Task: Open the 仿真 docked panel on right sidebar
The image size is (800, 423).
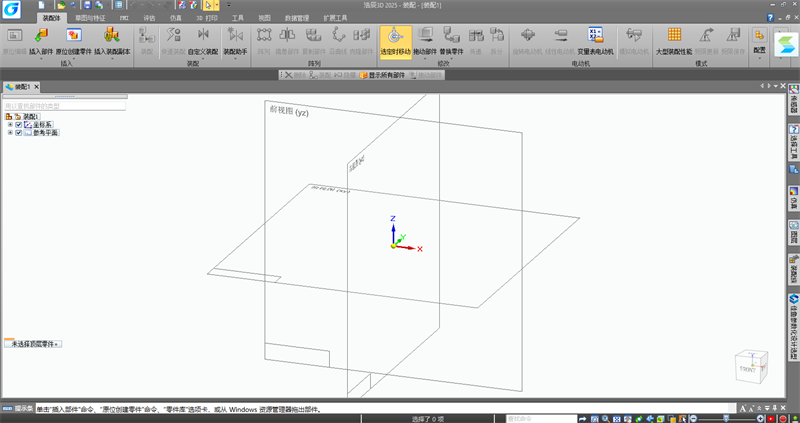Action: [x=793, y=198]
